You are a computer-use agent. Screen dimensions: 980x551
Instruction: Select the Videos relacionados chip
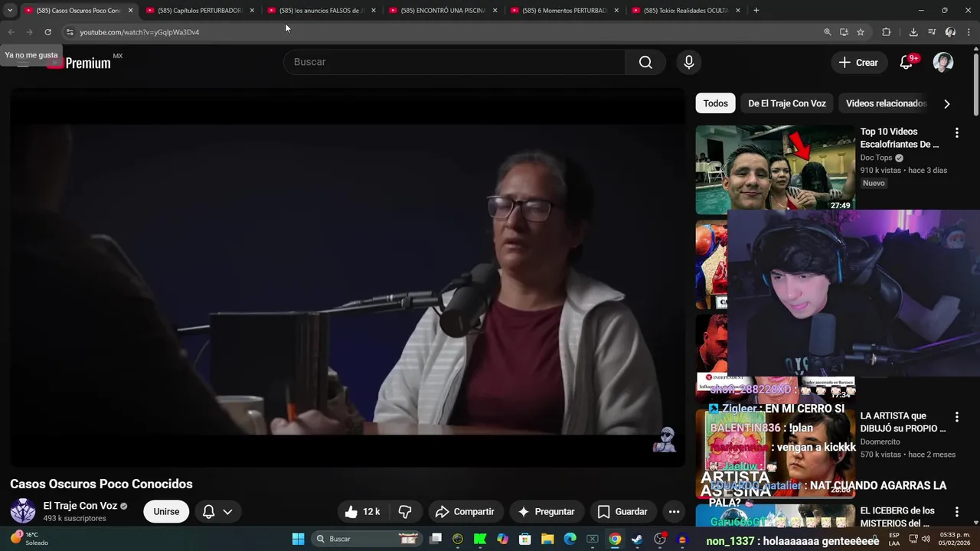[886, 103]
